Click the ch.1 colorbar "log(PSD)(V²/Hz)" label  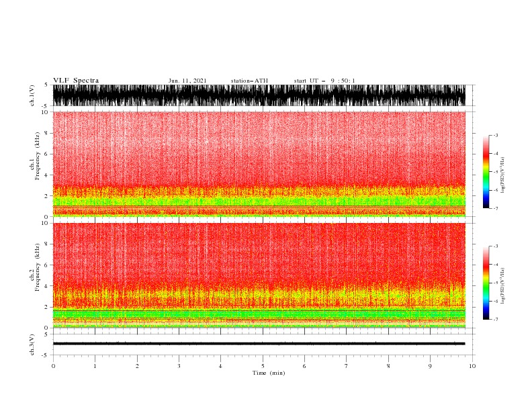click(502, 175)
